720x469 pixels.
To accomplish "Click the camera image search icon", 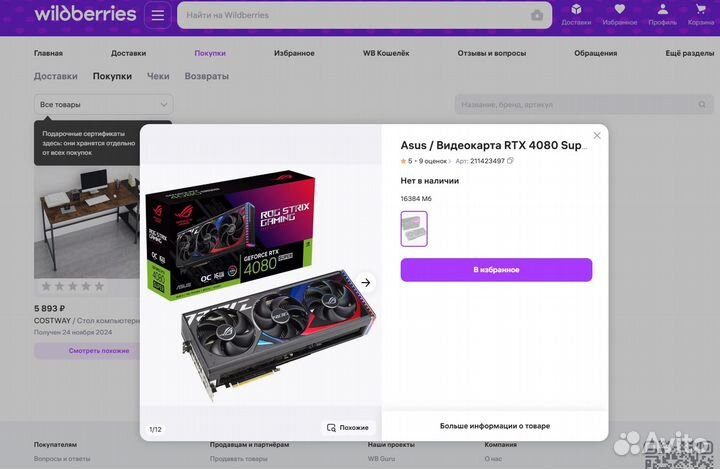I will point(537,16).
